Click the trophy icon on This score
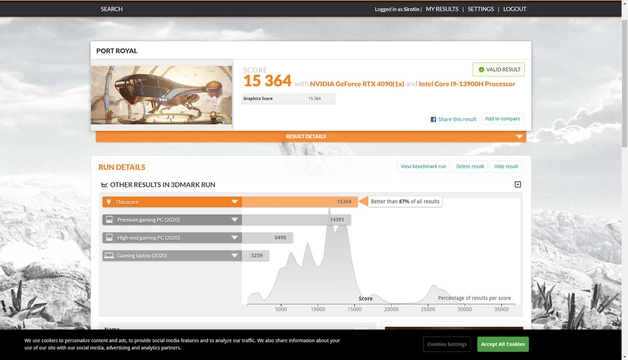Image resolution: width=628 pixels, height=360 pixels. pos(109,202)
